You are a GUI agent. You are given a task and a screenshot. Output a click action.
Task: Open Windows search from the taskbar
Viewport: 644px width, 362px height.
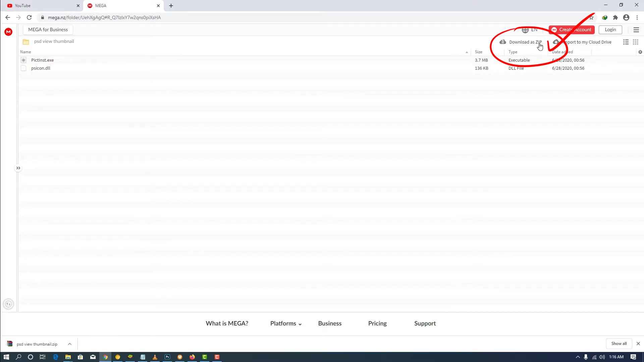(18, 357)
